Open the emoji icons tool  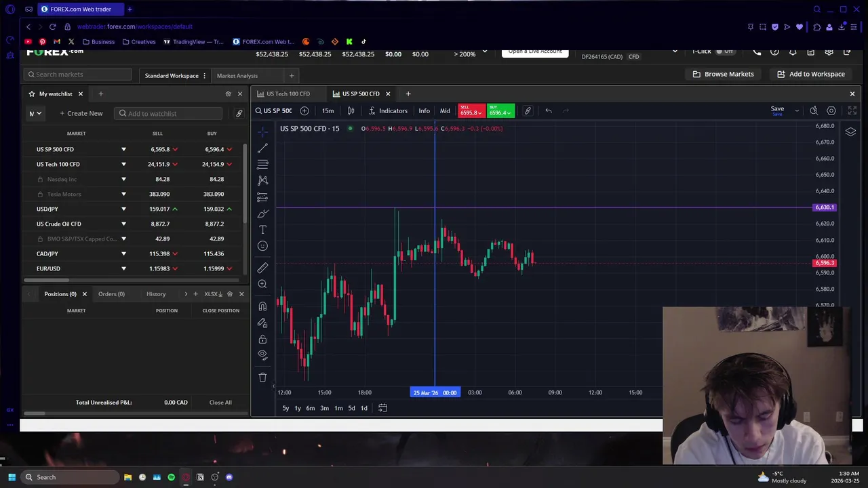coord(262,246)
